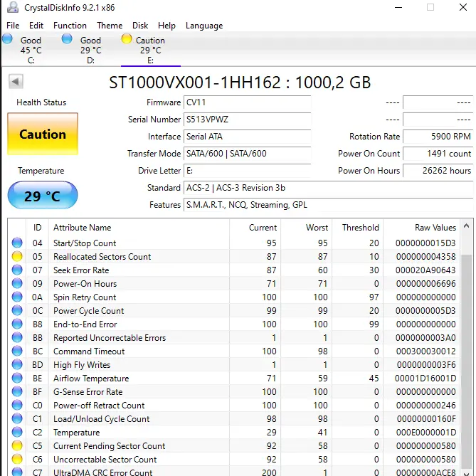Screen dimensions: 476x476
Task: Click the Features field S.M.A.R.T., NCQ
Action: [328, 205]
